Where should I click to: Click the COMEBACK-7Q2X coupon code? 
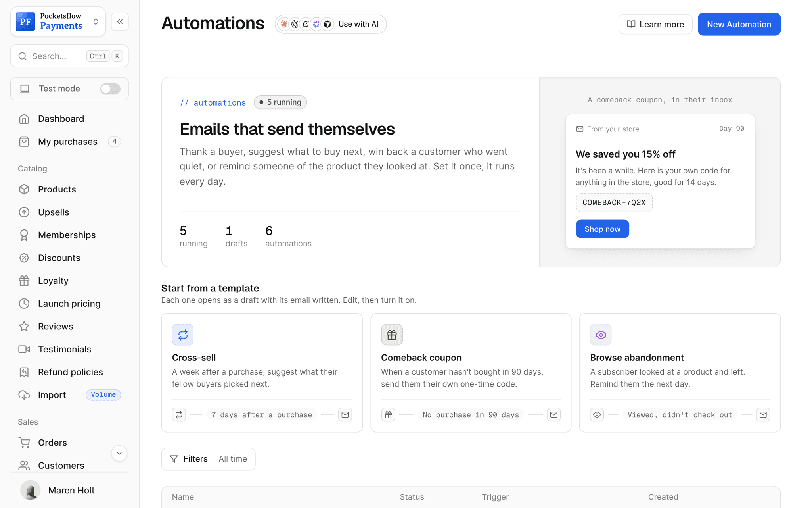point(614,202)
